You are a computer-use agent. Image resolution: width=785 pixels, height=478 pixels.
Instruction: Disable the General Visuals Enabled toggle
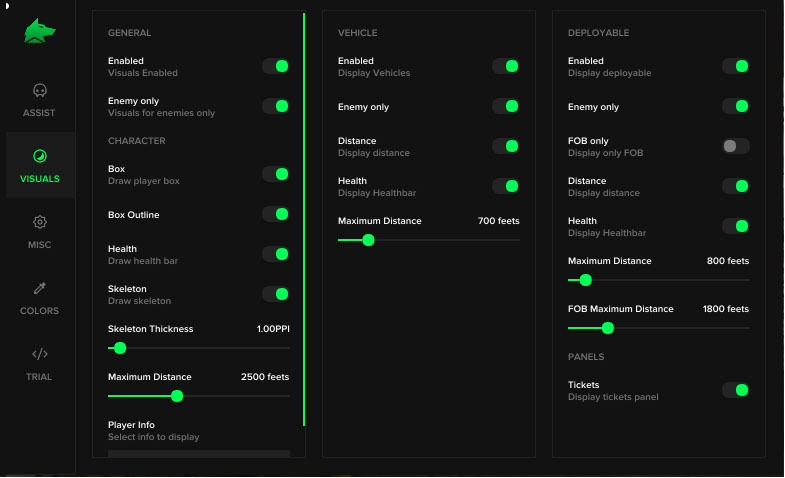[276, 66]
